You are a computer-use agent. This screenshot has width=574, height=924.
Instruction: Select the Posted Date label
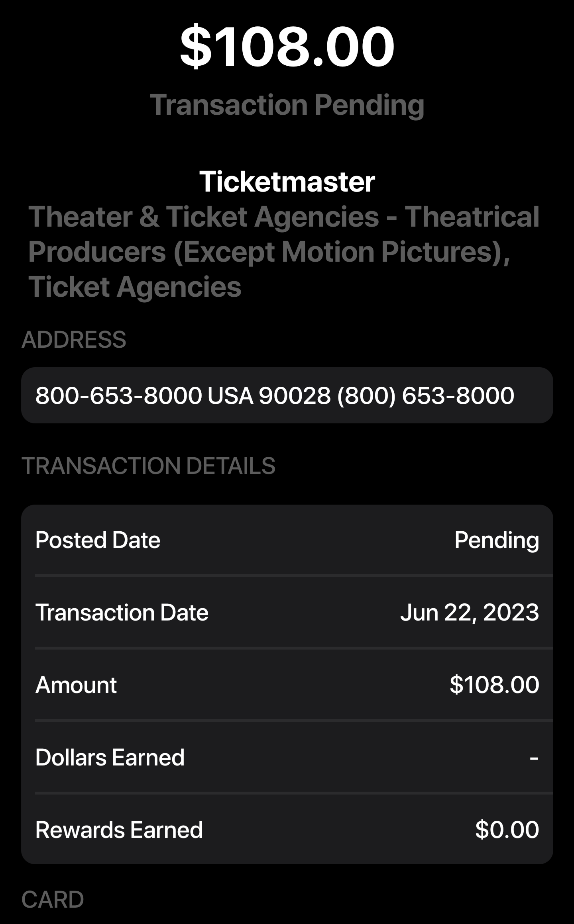click(98, 540)
